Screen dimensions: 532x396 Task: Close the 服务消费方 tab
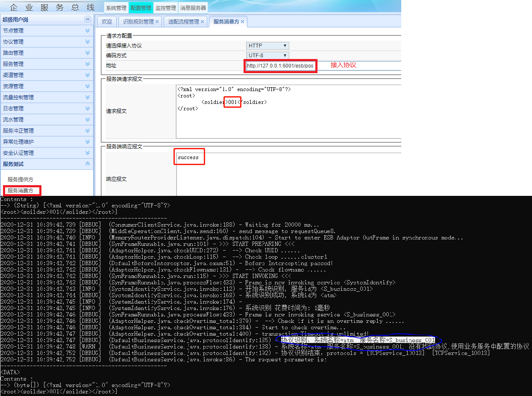pos(243,22)
